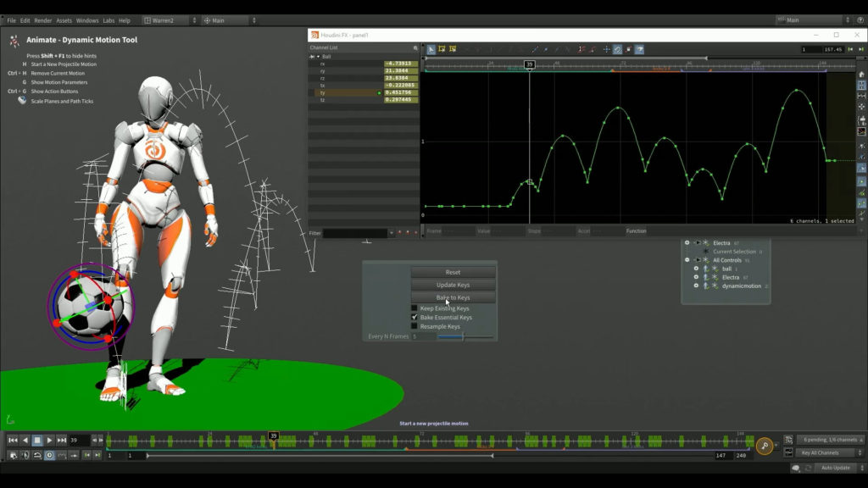
Task: Click the jump to last frame icon
Action: pyautogui.click(x=61, y=440)
